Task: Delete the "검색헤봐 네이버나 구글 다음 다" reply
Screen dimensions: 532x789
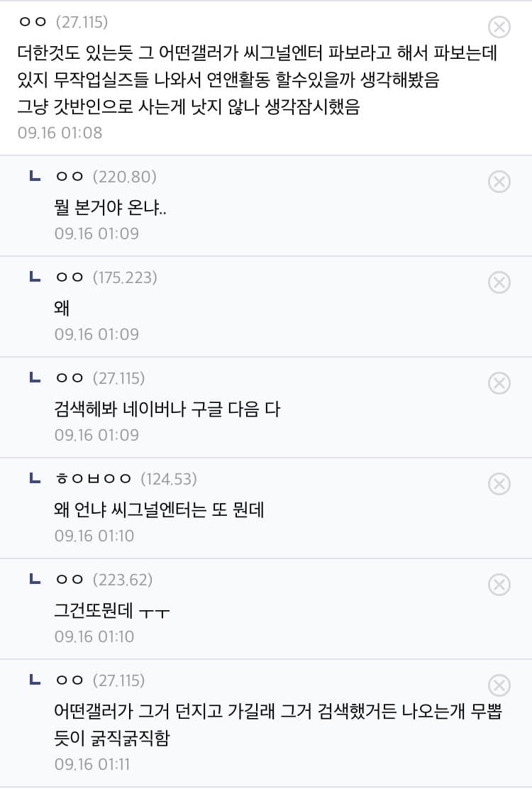Action: click(499, 384)
